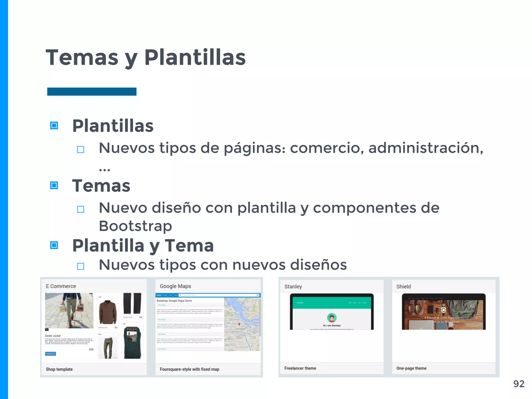Click 'Foursquare-style with fixed map' caption

(x=189, y=369)
